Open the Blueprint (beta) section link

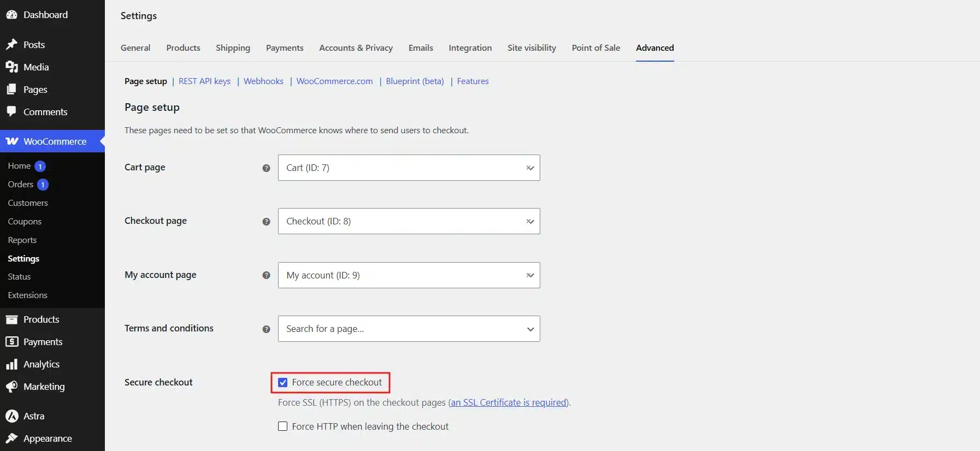click(x=415, y=81)
